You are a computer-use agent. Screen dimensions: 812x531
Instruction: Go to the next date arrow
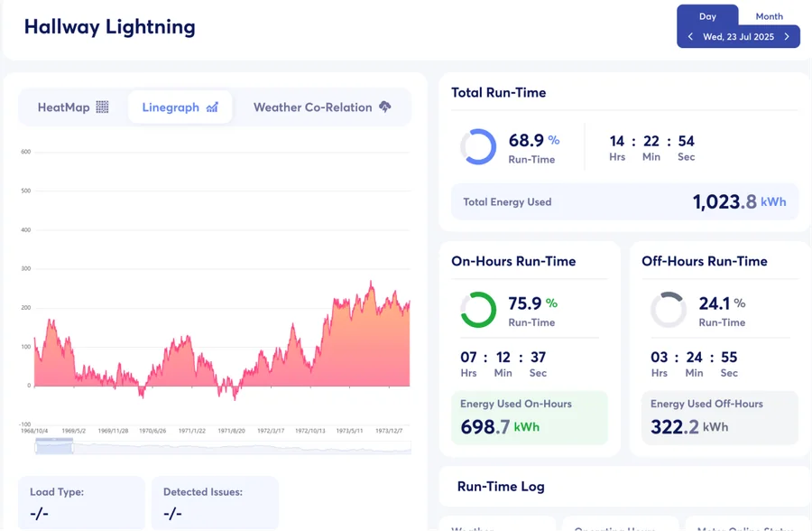coord(787,37)
